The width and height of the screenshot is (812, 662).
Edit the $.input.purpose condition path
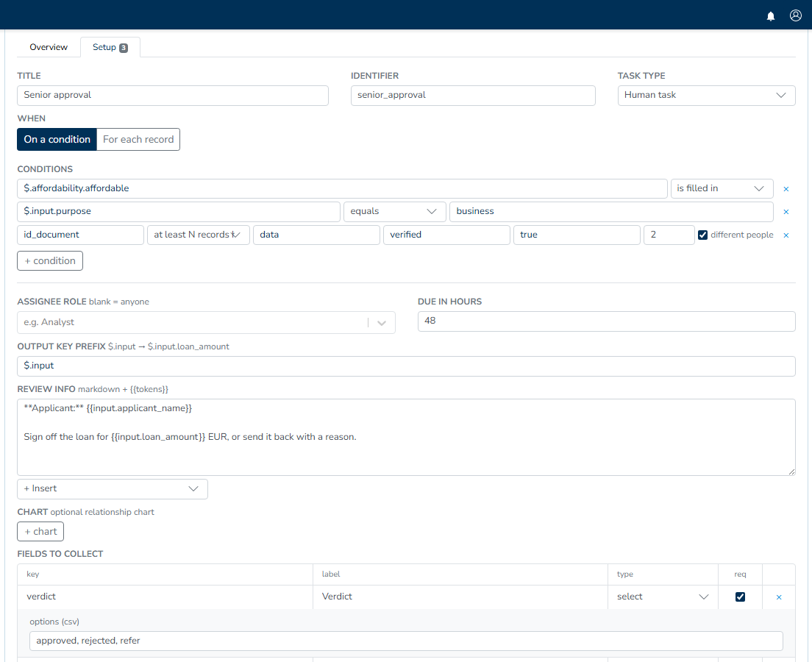coord(179,211)
